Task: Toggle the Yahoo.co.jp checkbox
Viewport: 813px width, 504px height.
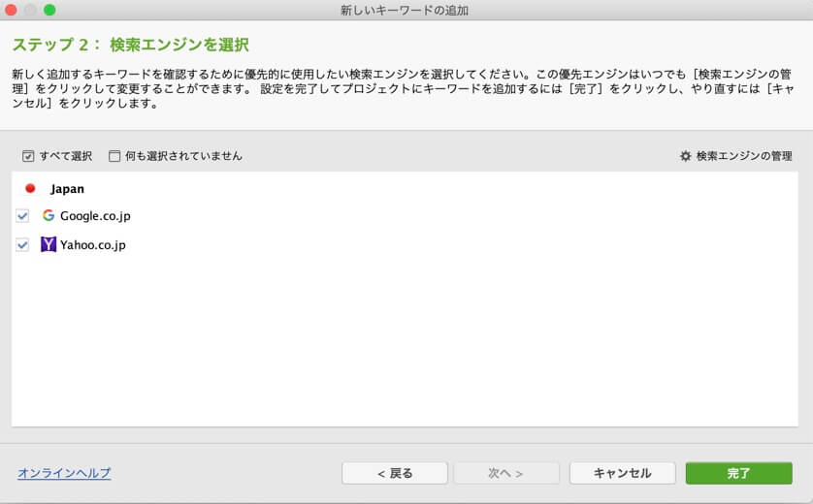Action: (22, 245)
